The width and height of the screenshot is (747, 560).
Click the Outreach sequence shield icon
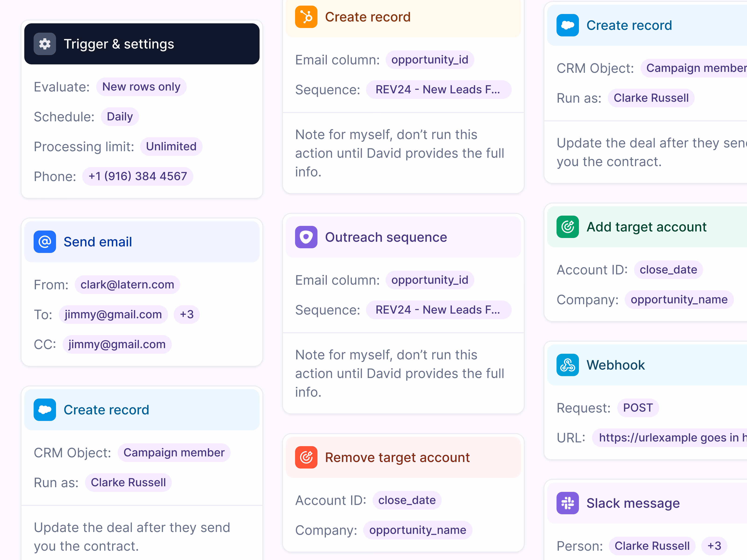click(306, 237)
